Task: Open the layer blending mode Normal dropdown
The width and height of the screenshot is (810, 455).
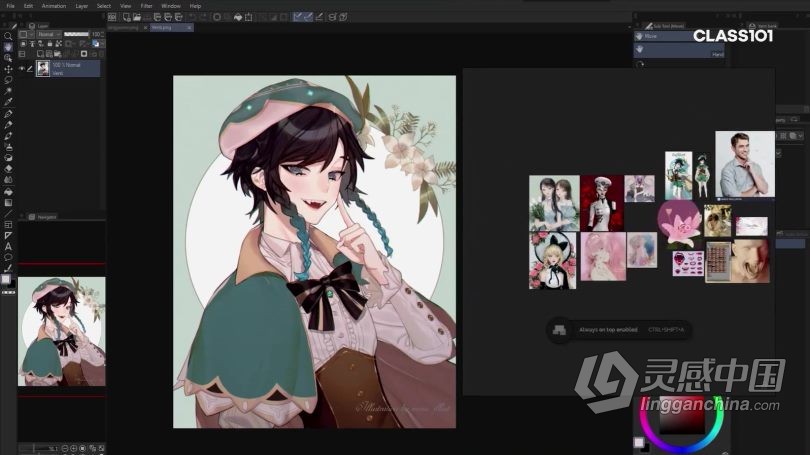Action: pyautogui.click(x=48, y=34)
